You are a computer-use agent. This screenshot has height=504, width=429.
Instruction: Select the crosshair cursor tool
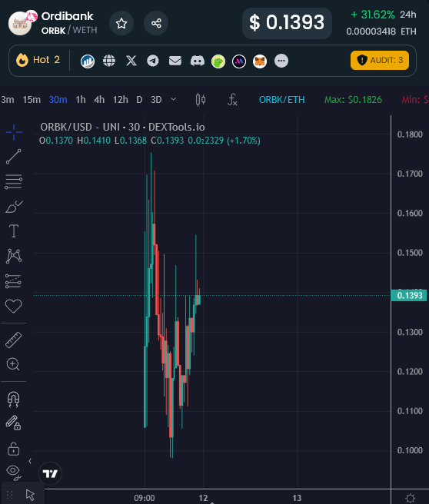(x=14, y=132)
